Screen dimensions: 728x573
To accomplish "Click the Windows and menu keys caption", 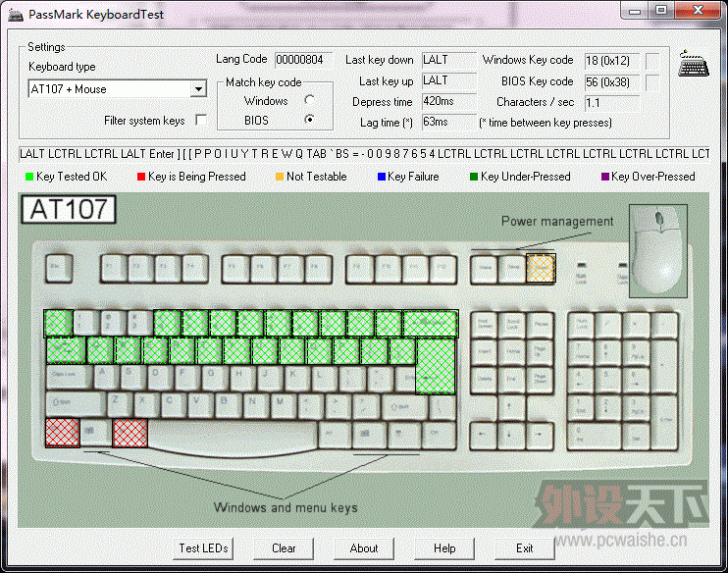I will 286,507.
